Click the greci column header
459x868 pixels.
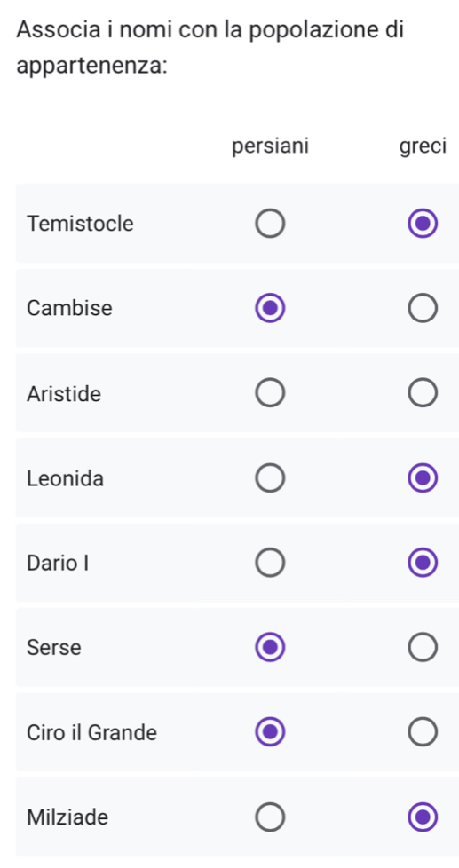pyautogui.click(x=423, y=147)
